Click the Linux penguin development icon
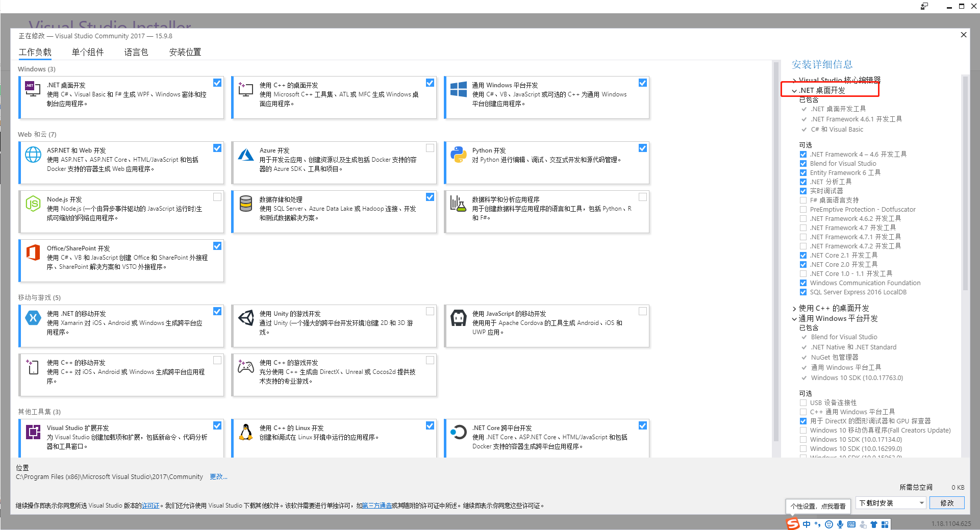The image size is (980, 530). 245,431
